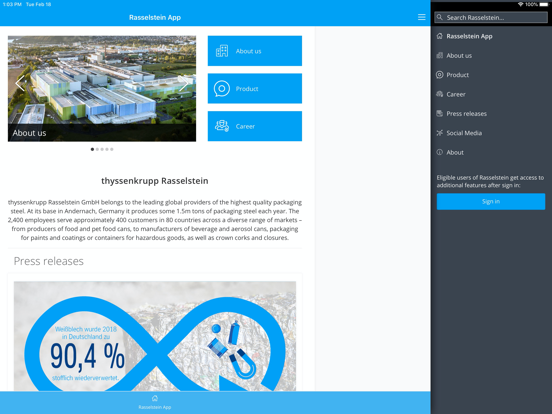The image size is (552, 414).
Task: Open About us in sidebar menu
Action: click(x=459, y=56)
